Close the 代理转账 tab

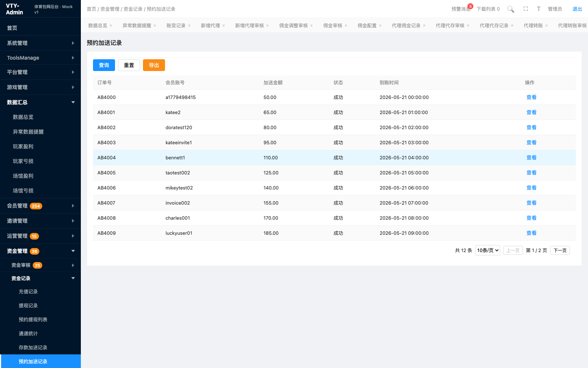[x=546, y=26]
